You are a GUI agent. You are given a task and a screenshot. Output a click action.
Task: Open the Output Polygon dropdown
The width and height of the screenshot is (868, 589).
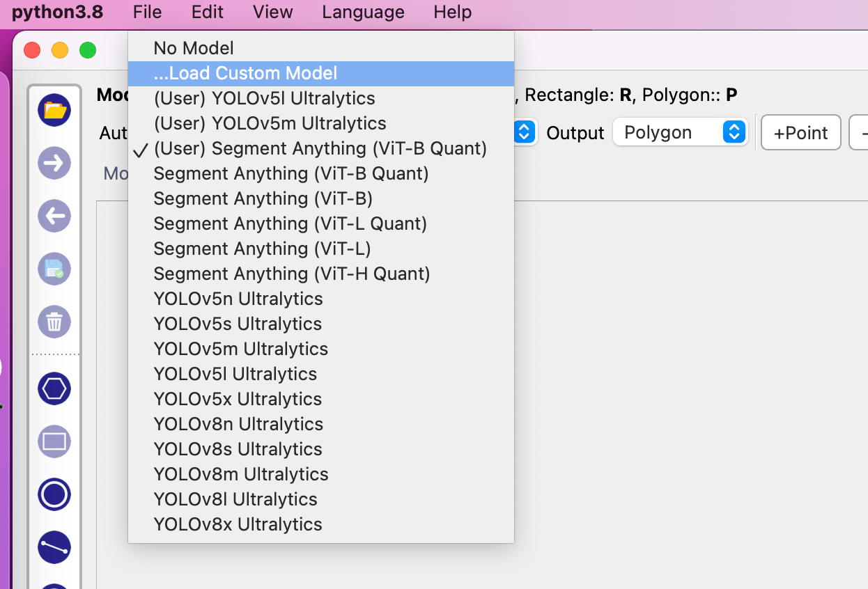(x=680, y=132)
